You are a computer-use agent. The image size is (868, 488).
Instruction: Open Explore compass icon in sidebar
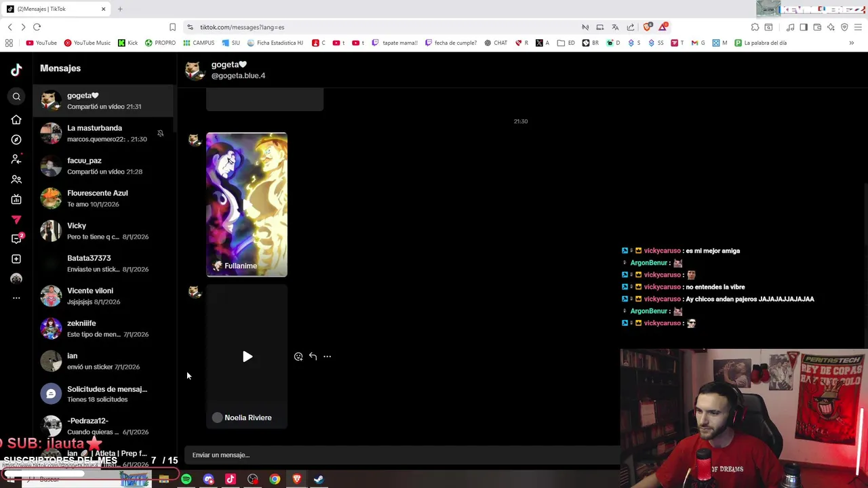click(x=16, y=140)
